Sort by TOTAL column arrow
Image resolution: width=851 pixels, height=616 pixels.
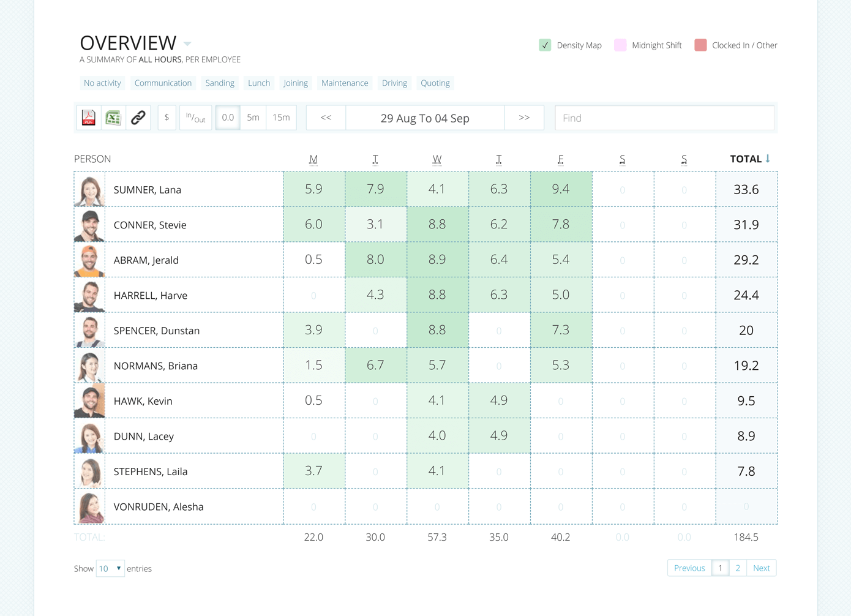point(768,159)
